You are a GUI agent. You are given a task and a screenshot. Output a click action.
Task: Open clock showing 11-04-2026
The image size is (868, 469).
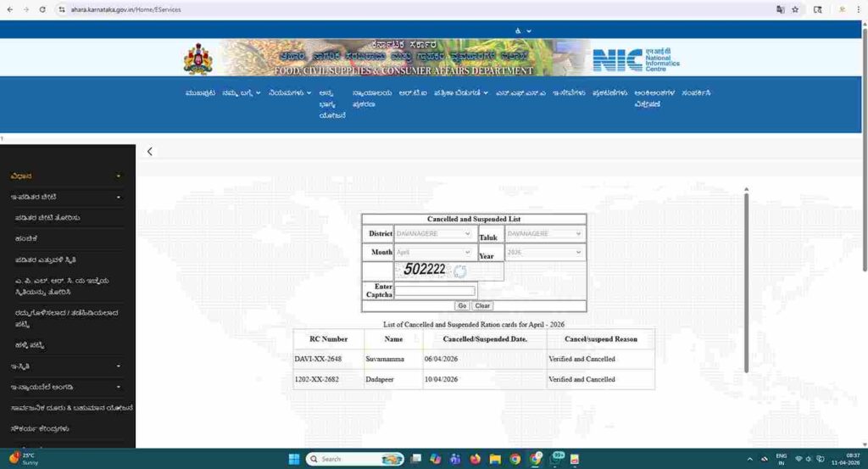[846, 459]
